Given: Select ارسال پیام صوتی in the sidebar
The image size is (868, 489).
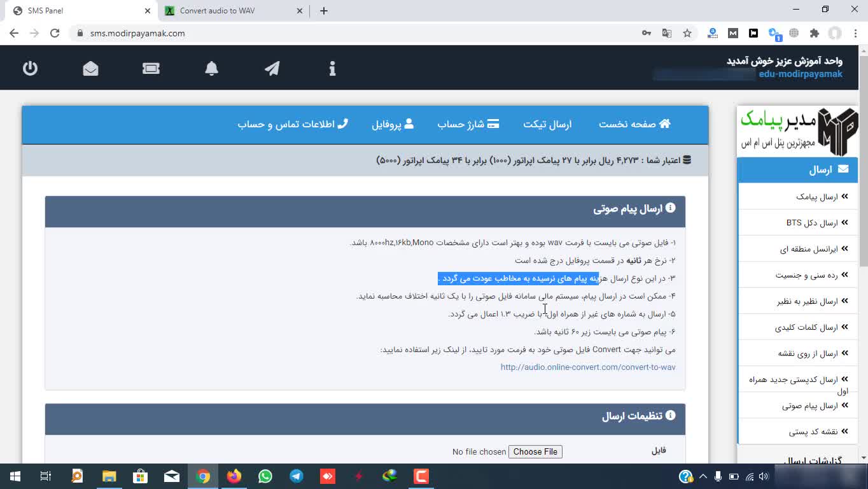Looking at the screenshot, I should tap(798, 406).
